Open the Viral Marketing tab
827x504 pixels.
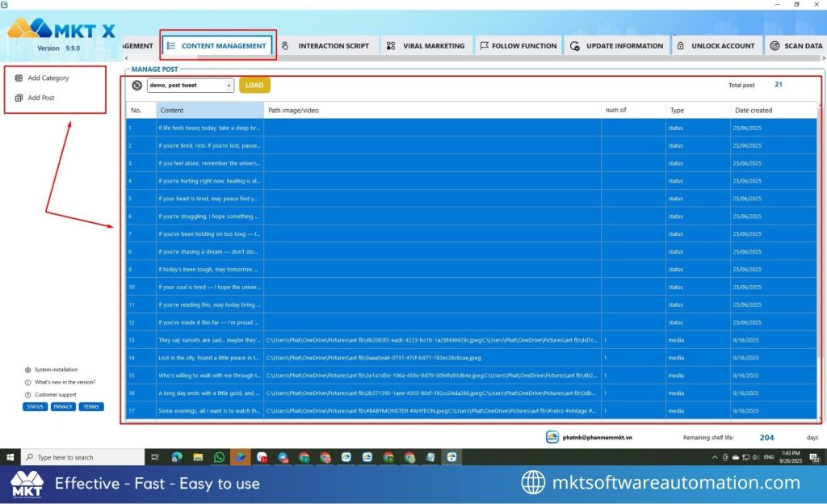426,45
